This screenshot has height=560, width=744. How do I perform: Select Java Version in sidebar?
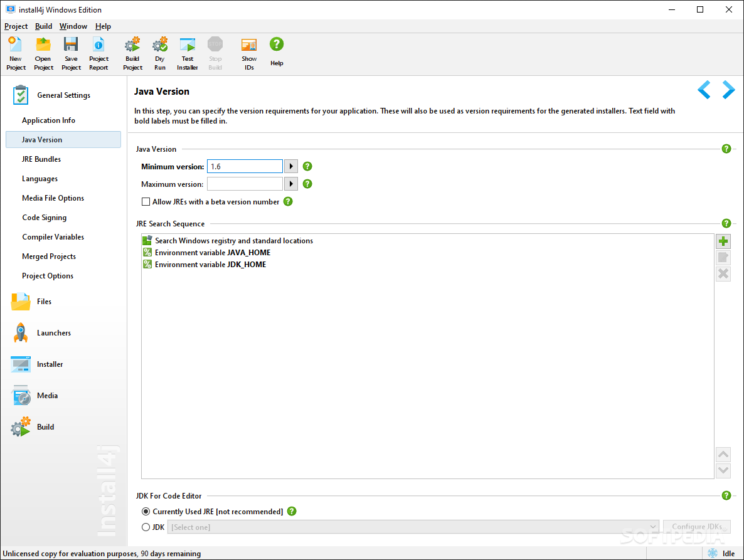(63, 139)
